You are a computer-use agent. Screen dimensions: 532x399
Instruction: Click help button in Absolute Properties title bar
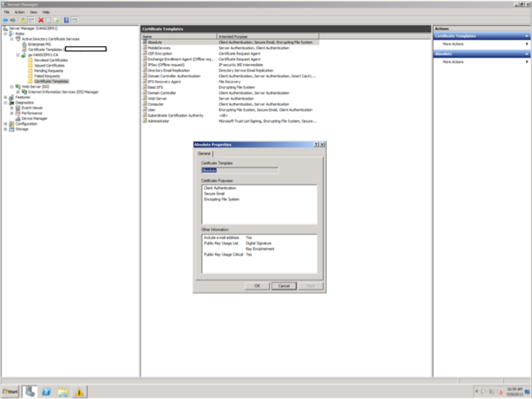[x=316, y=145]
